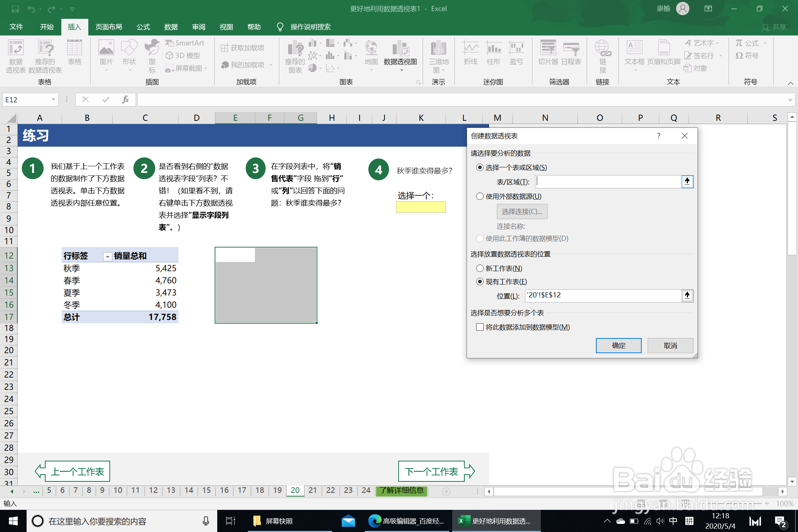Expand the Name Box dropdown arrow

click(x=53, y=100)
